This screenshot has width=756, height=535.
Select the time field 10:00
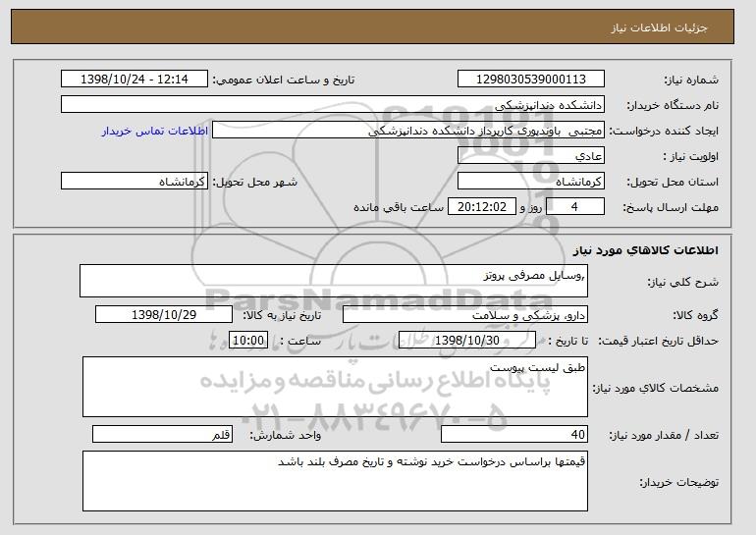pos(248,341)
